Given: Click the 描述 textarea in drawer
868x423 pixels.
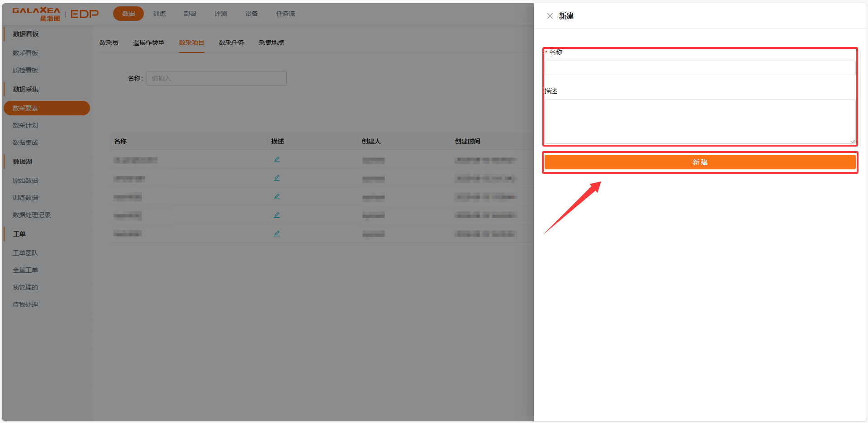Looking at the screenshot, I should pos(699,121).
